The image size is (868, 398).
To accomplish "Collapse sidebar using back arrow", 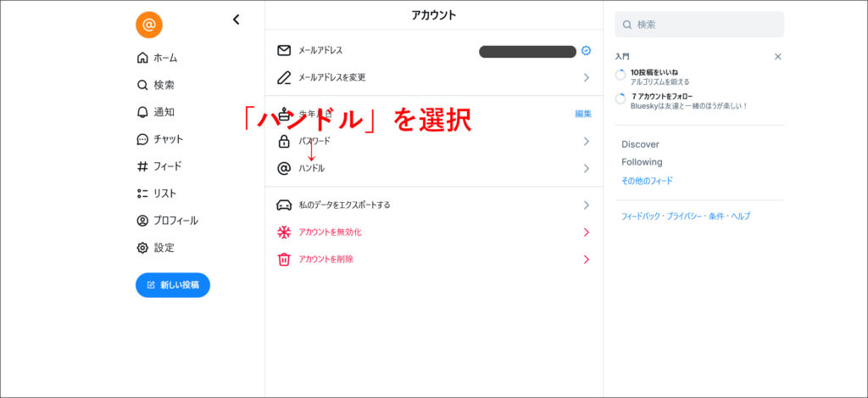I will 236,20.
